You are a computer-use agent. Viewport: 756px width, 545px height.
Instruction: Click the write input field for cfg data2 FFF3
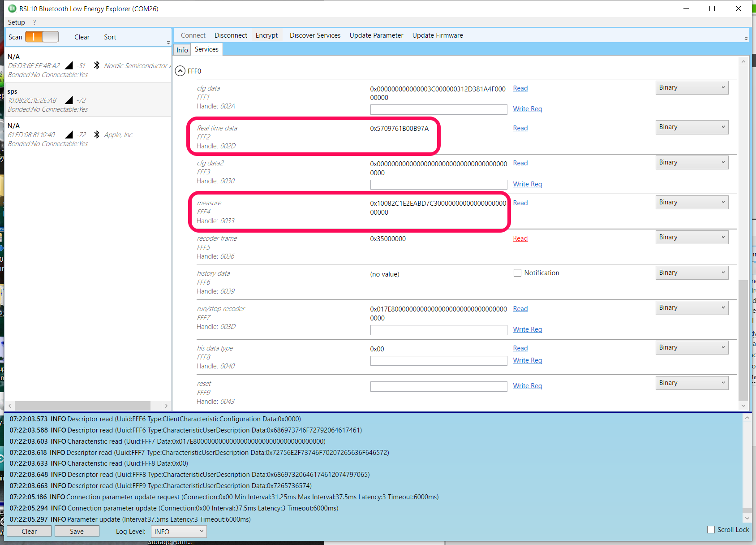tap(438, 185)
